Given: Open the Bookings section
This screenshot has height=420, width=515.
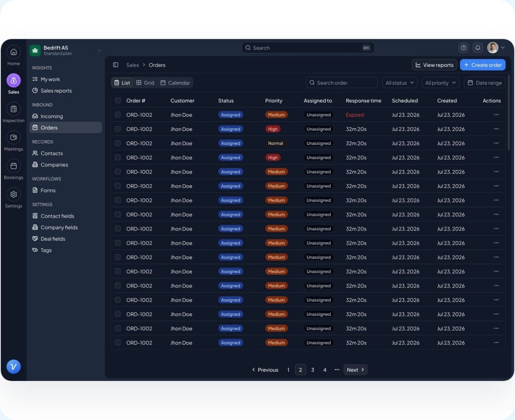Looking at the screenshot, I should 13,169.
